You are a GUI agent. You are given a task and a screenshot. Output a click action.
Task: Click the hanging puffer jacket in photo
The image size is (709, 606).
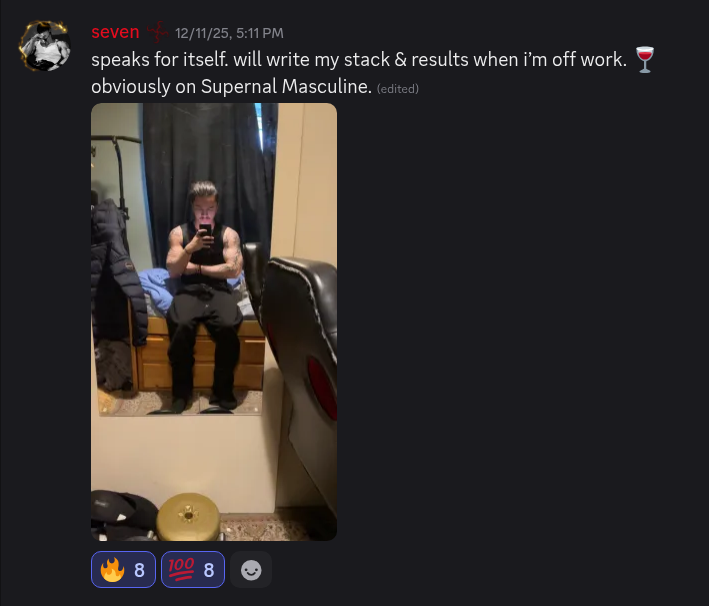point(118,271)
